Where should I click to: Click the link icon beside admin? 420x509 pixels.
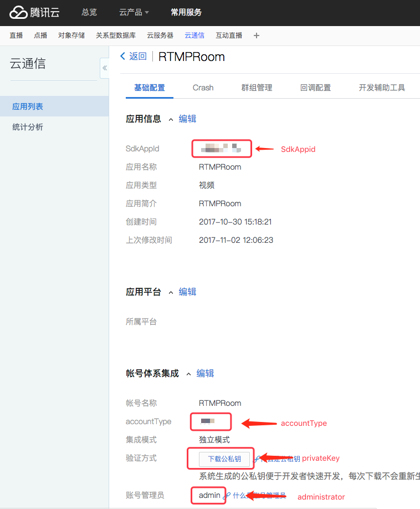(x=227, y=495)
